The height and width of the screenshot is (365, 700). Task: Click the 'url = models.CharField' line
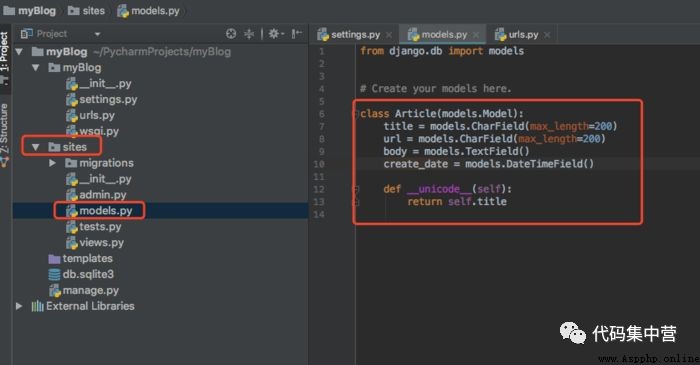coord(494,139)
